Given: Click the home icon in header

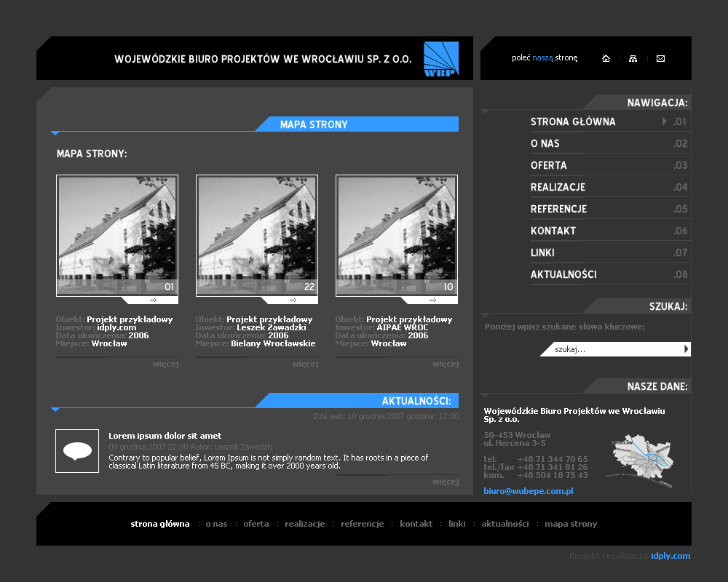Looking at the screenshot, I should pos(606,59).
